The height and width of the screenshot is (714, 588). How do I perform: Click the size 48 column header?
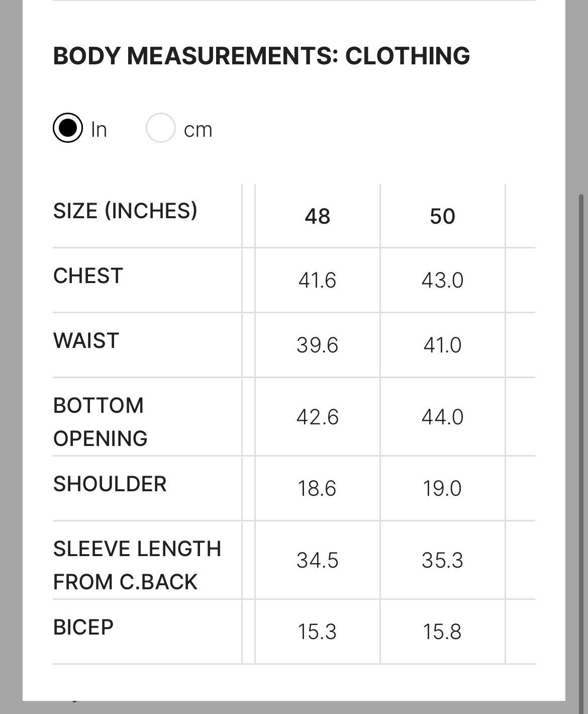[x=318, y=217]
